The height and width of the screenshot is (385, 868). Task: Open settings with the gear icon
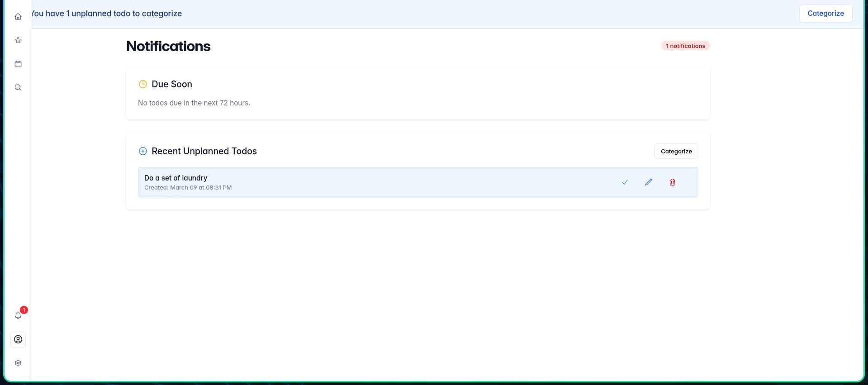[18, 363]
